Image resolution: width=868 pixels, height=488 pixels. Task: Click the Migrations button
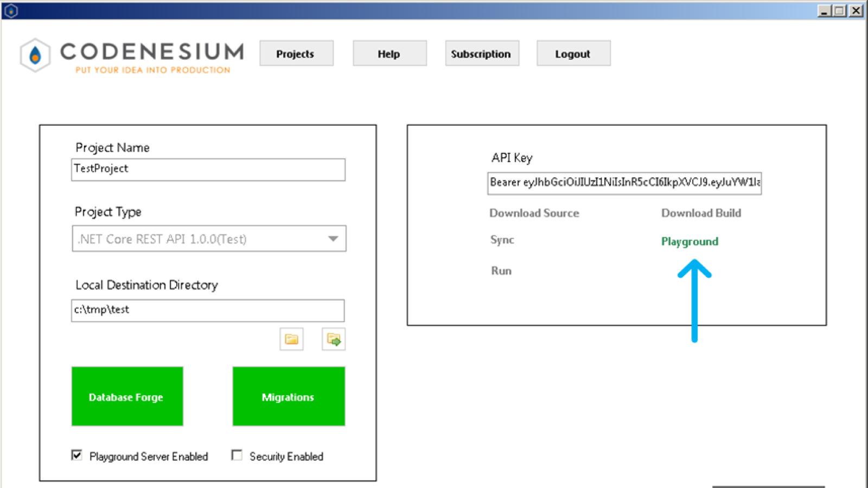coord(288,396)
